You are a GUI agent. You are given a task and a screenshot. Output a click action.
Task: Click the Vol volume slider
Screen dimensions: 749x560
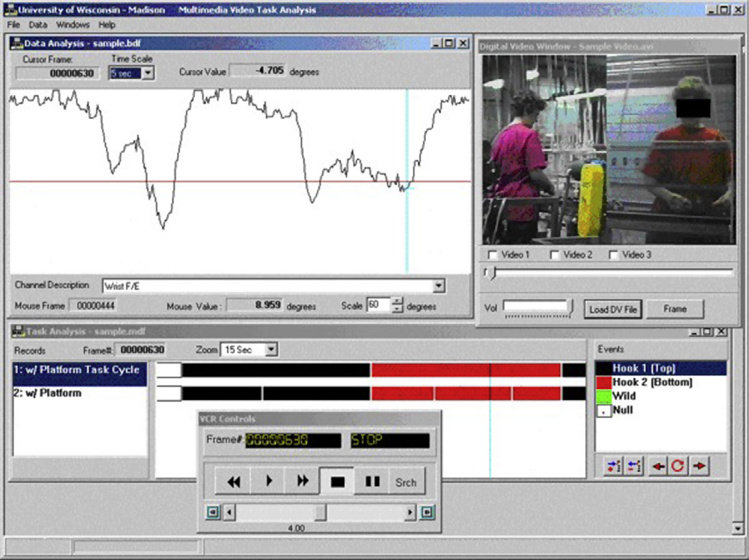[x=538, y=307]
